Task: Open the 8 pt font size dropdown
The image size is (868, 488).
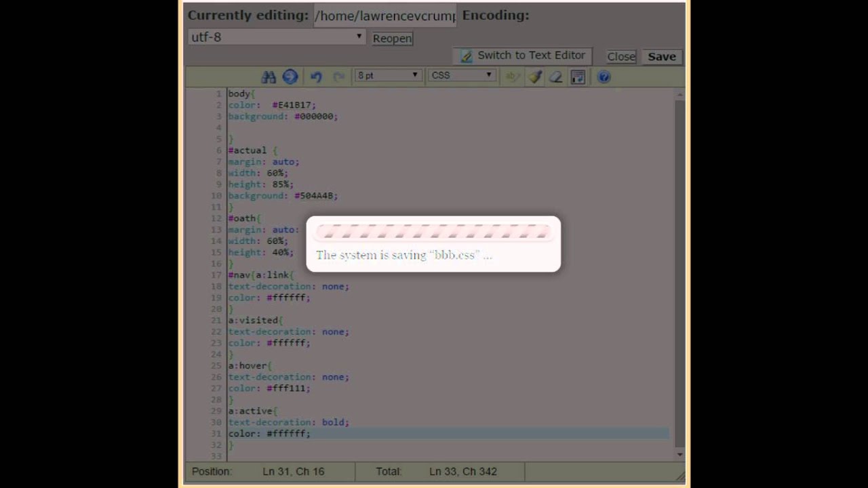Action: pos(389,75)
